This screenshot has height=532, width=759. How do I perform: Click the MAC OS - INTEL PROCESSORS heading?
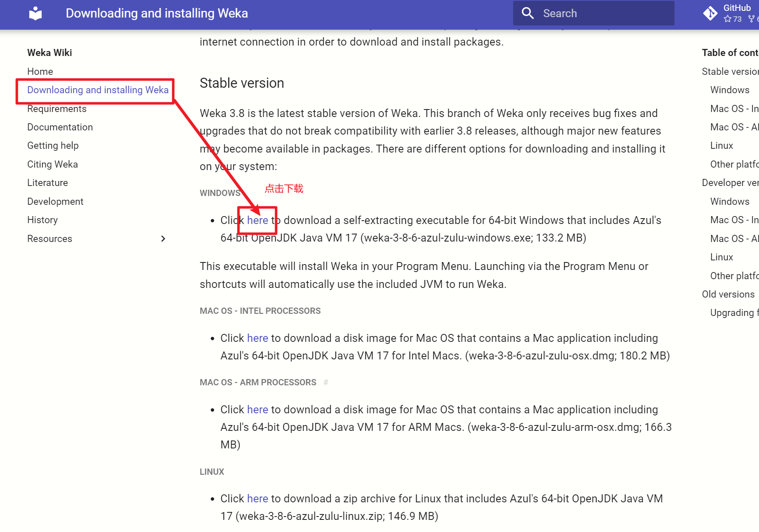pyautogui.click(x=260, y=311)
